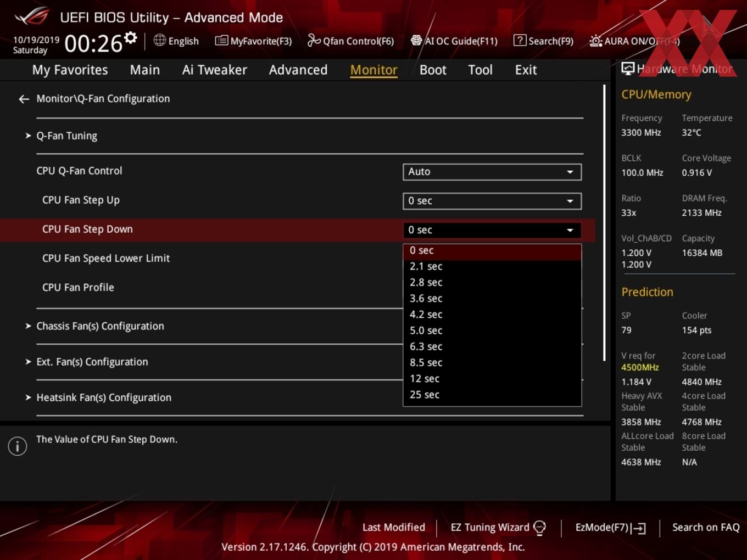Open the Exit tab
747x560 pixels.
click(526, 70)
